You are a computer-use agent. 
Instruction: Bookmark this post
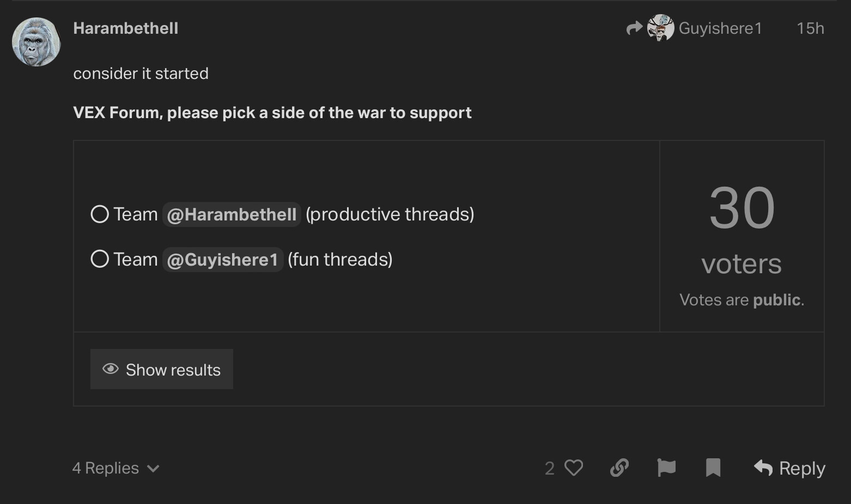coord(713,468)
